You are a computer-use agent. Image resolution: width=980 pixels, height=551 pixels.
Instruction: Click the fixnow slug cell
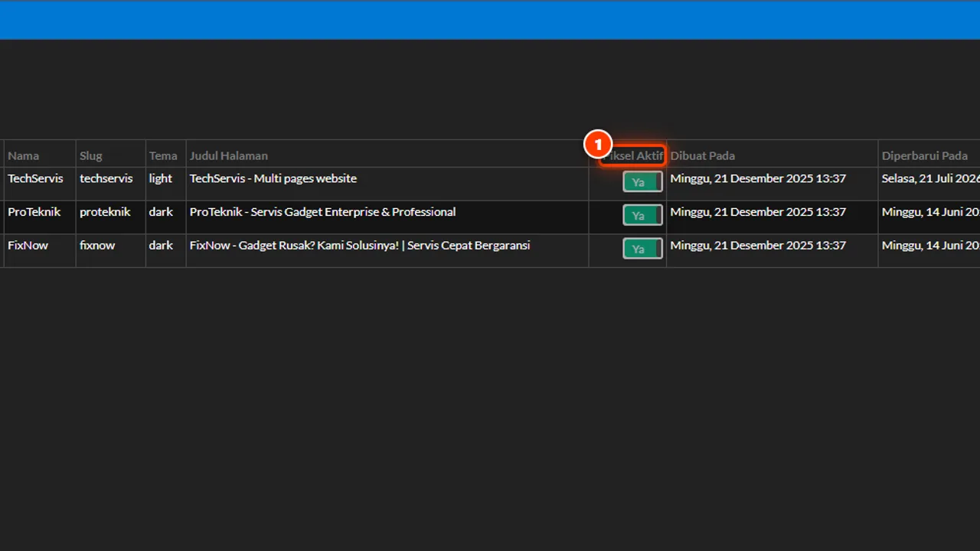click(x=97, y=246)
